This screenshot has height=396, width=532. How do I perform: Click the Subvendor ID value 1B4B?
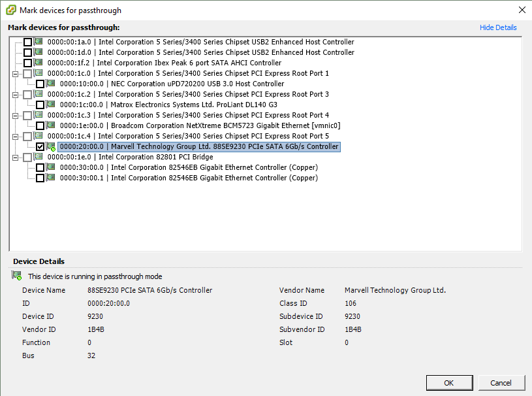point(353,329)
